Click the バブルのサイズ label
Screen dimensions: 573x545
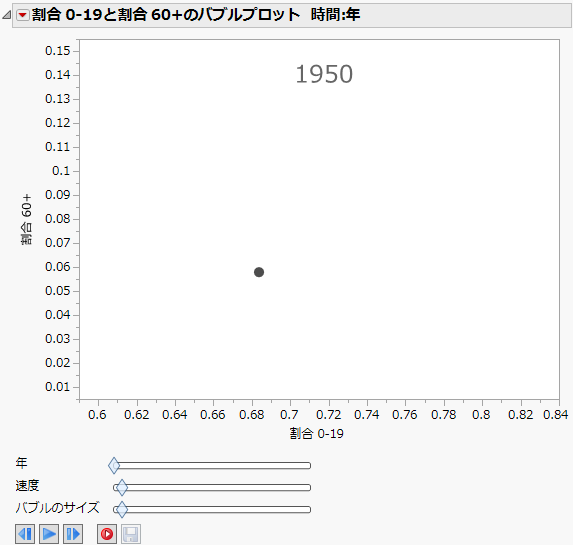(x=57, y=508)
